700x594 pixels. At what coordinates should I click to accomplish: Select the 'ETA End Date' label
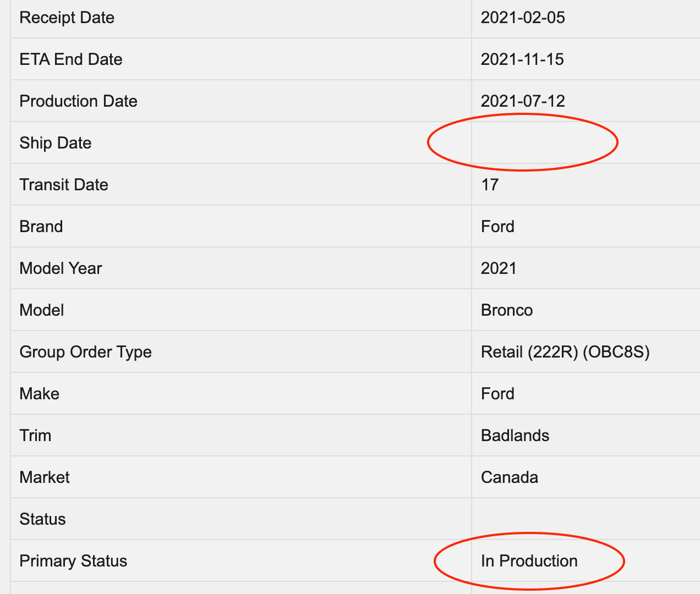coord(71,59)
